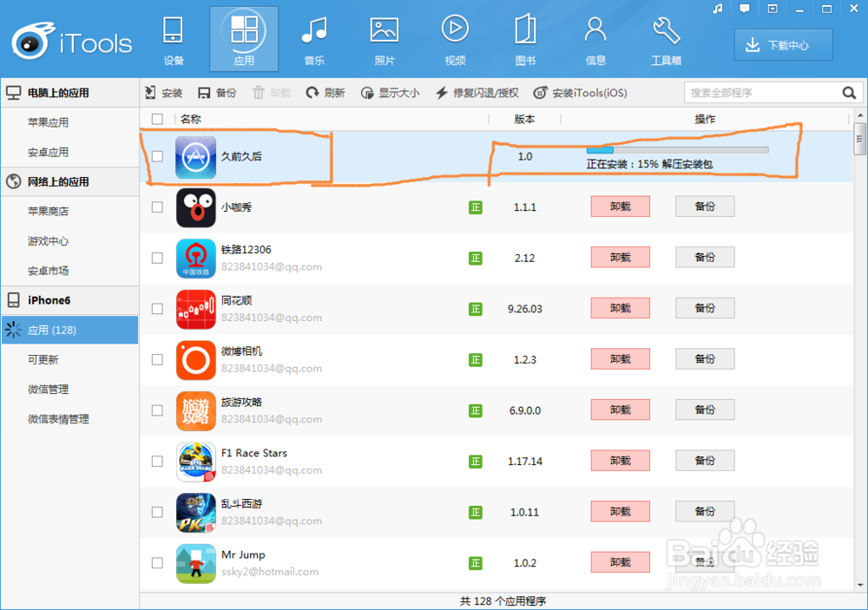Click 显示大小 show size toolbar button

click(391, 93)
